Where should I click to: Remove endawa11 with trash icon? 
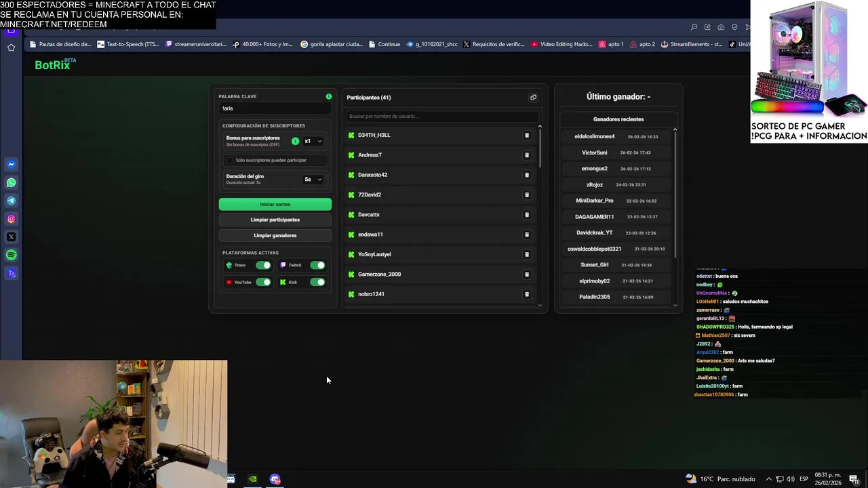(x=526, y=235)
